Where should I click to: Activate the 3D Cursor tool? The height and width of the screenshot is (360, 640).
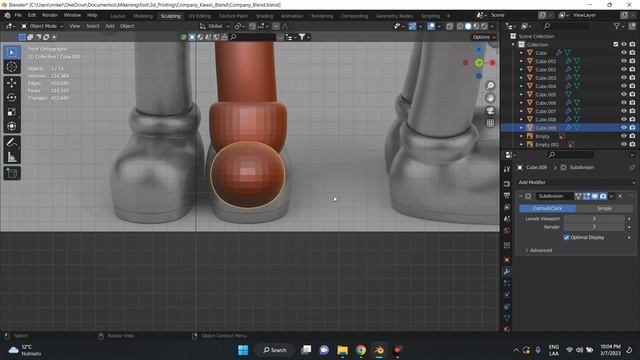tap(12, 67)
